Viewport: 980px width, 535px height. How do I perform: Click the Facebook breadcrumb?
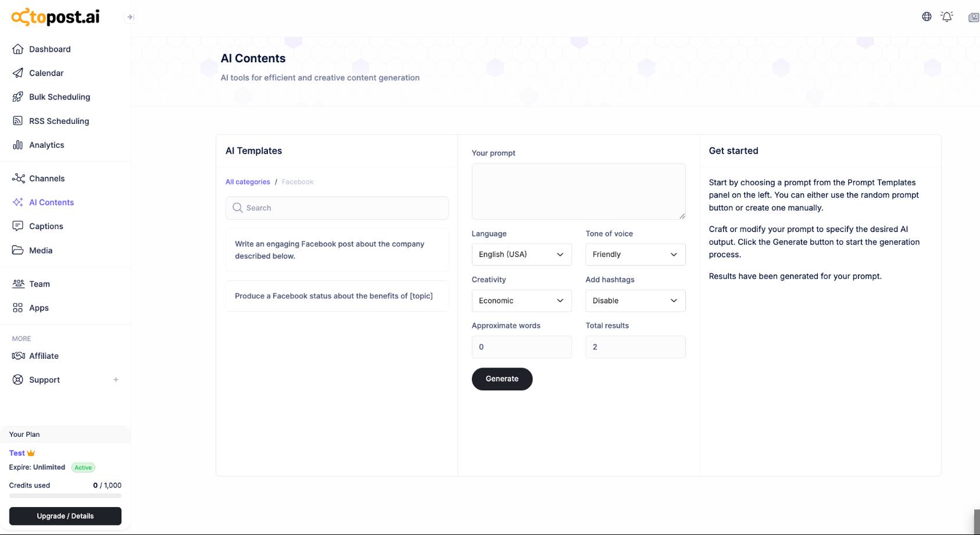[x=298, y=182]
